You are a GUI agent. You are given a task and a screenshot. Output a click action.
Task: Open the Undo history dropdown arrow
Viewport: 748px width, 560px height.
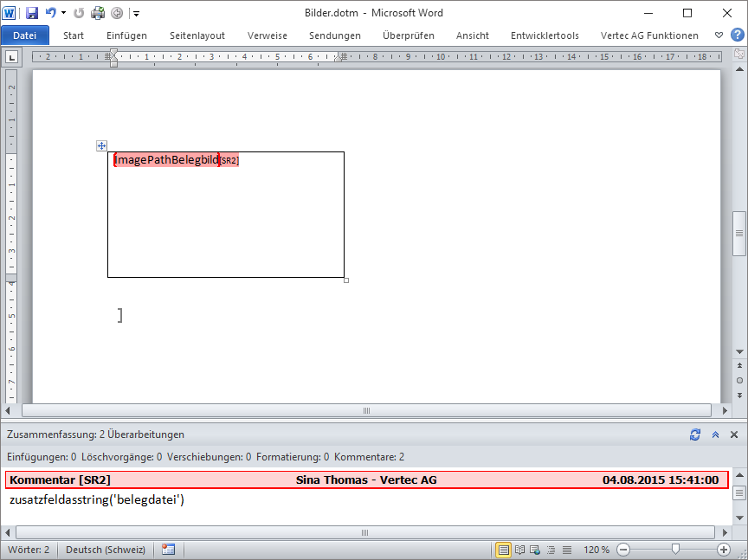[x=63, y=13]
